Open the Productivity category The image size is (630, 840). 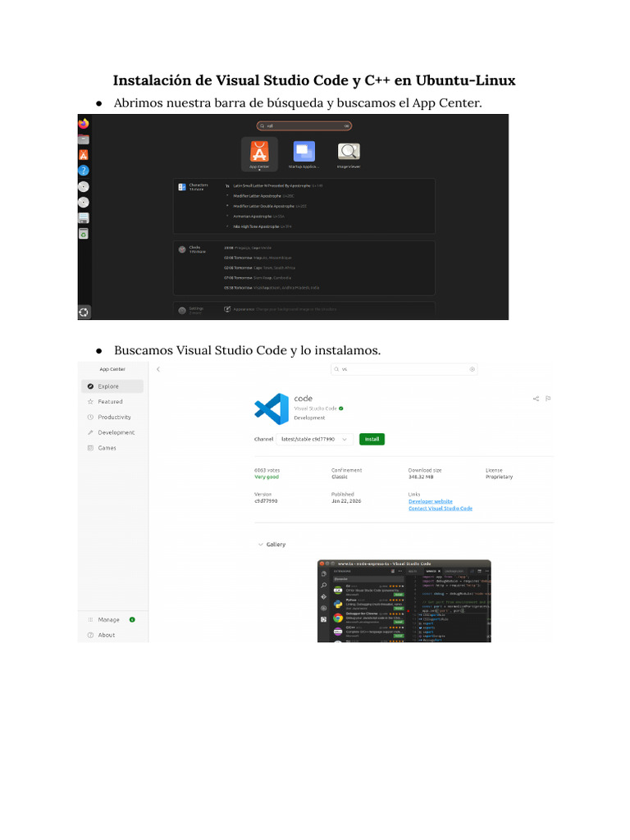(112, 418)
